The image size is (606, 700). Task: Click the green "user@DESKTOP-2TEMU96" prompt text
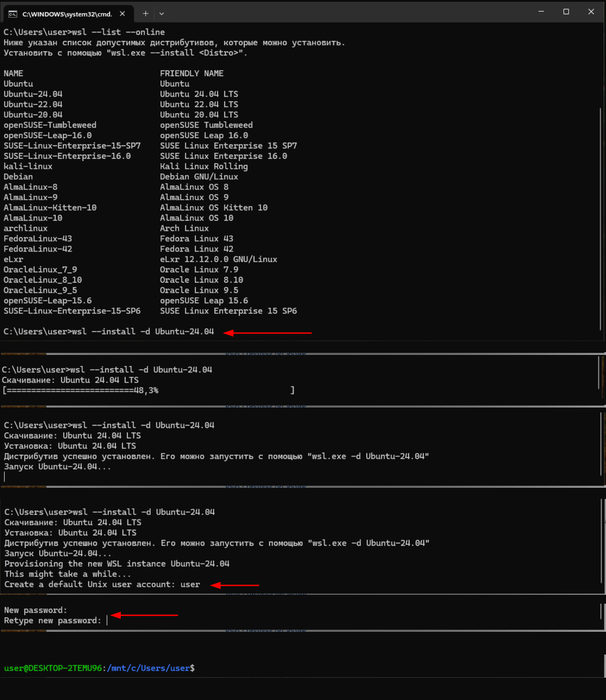point(53,668)
